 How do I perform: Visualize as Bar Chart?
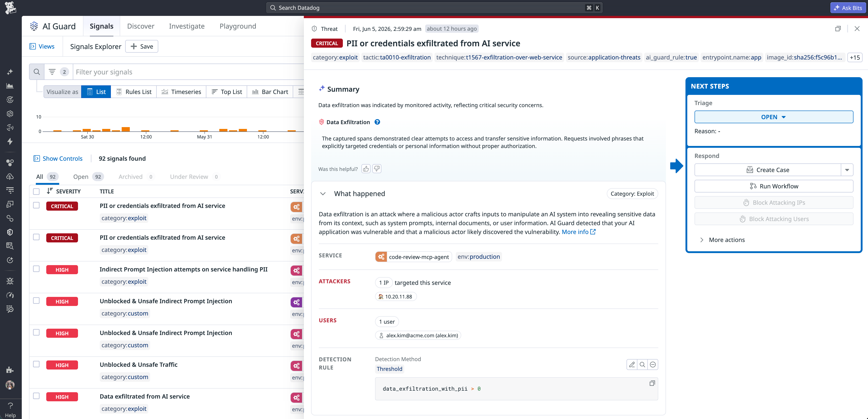[270, 92]
